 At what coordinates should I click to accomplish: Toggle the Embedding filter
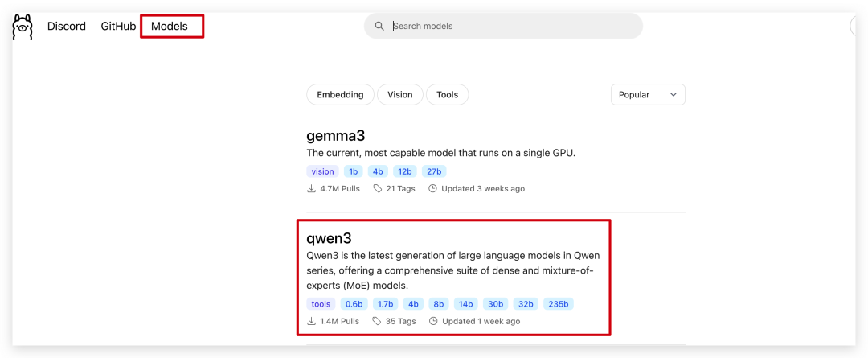341,95
